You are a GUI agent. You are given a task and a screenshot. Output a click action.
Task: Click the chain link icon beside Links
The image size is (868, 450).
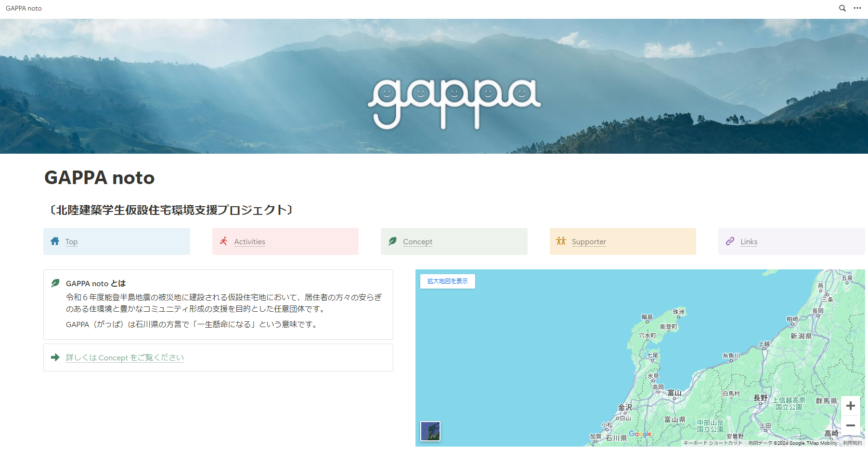(730, 241)
